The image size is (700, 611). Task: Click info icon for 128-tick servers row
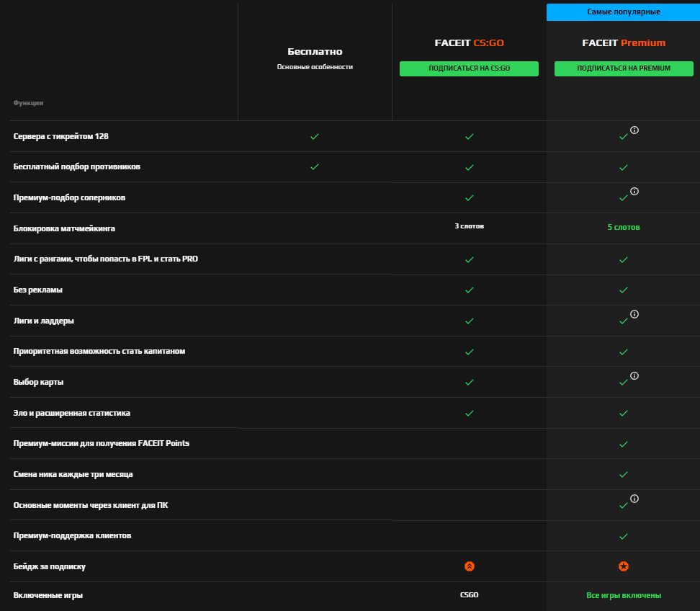634,130
